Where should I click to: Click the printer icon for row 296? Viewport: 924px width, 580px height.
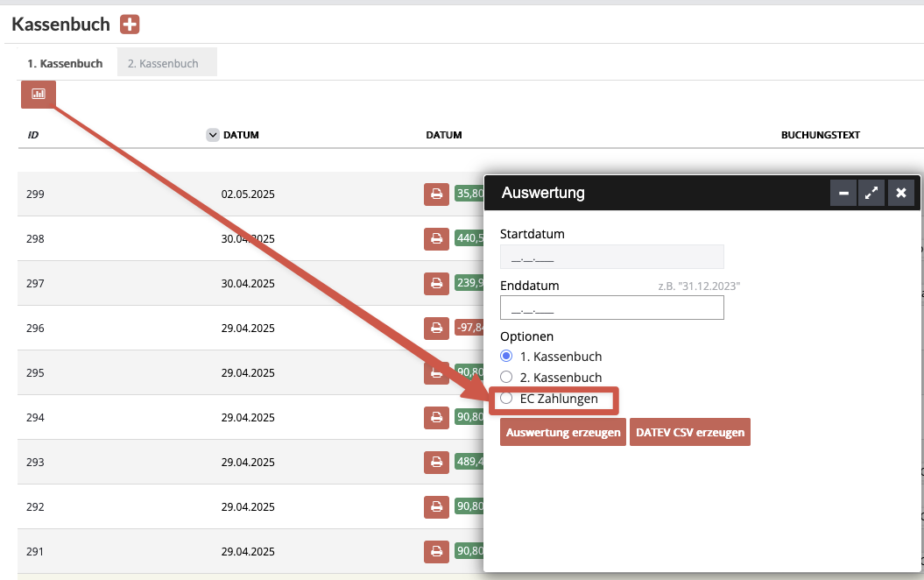(x=436, y=328)
